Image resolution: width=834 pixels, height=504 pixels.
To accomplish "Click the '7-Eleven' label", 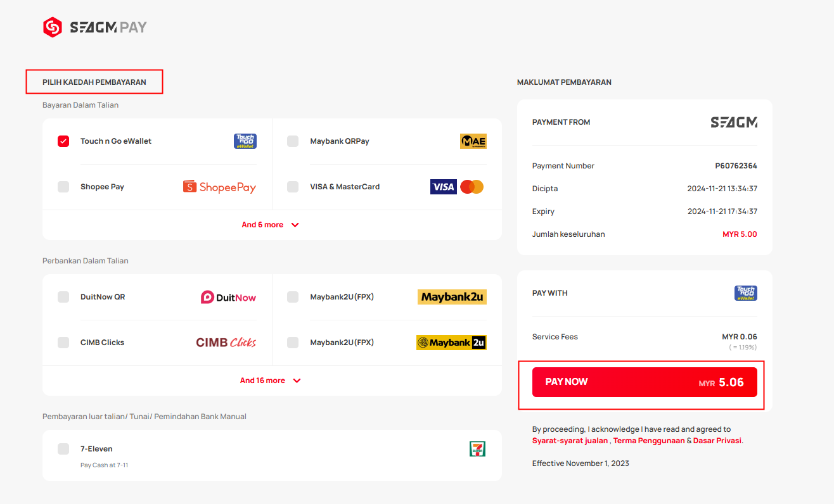I will point(96,449).
